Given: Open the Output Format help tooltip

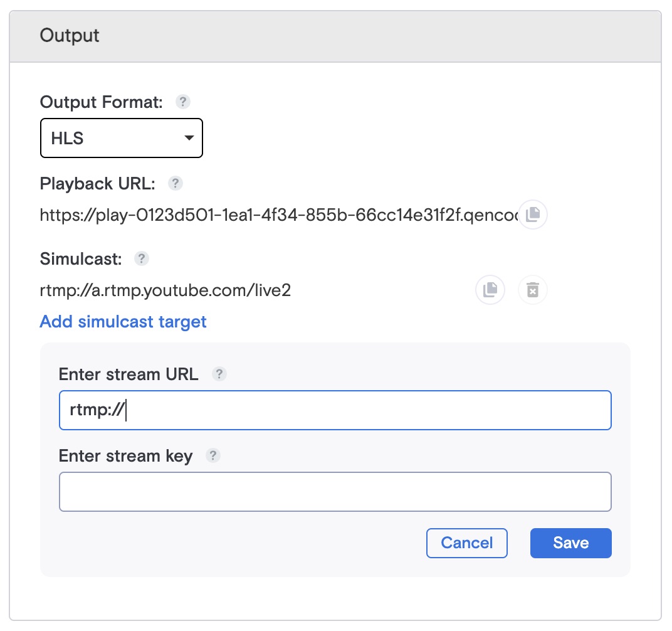Looking at the screenshot, I should click(x=182, y=101).
